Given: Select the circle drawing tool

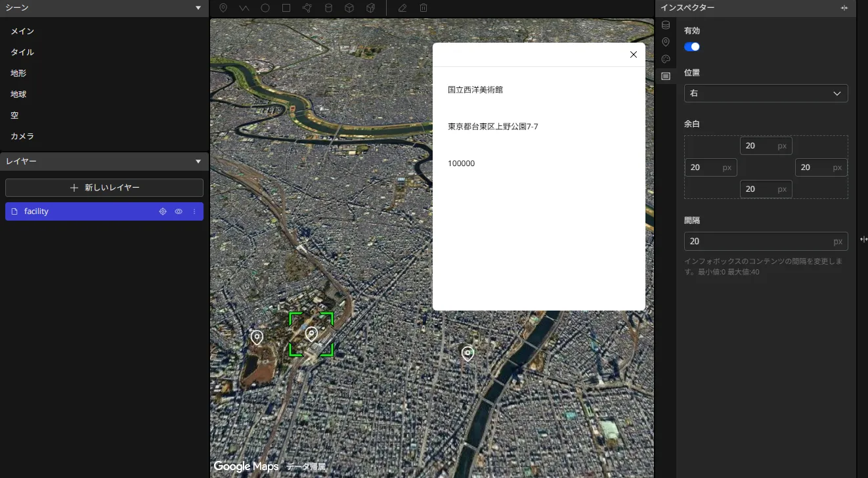Looking at the screenshot, I should click(x=265, y=8).
